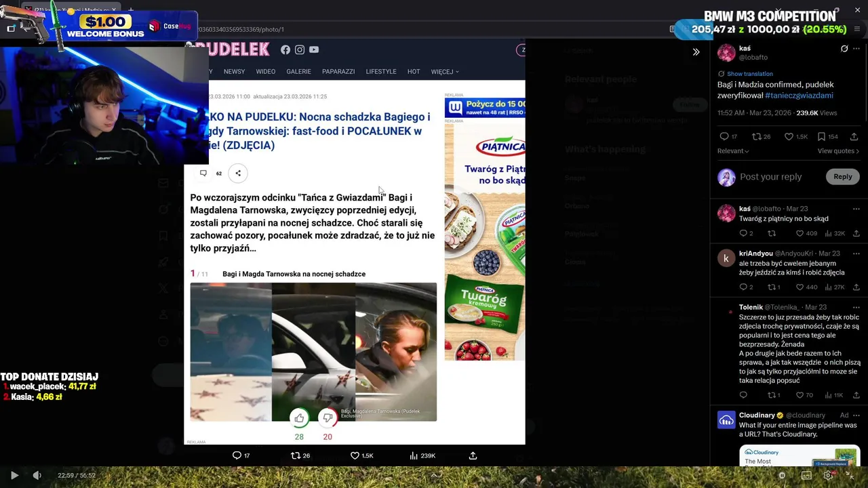View analytics of Tolenik's reply 11K
This screenshot has width=868, height=488.
pos(833,395)
